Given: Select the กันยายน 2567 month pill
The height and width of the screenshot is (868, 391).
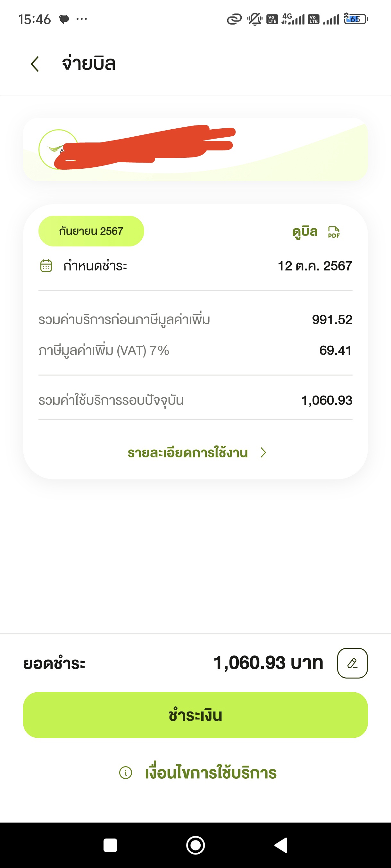Looking at the screenshot, I should 91,231.
